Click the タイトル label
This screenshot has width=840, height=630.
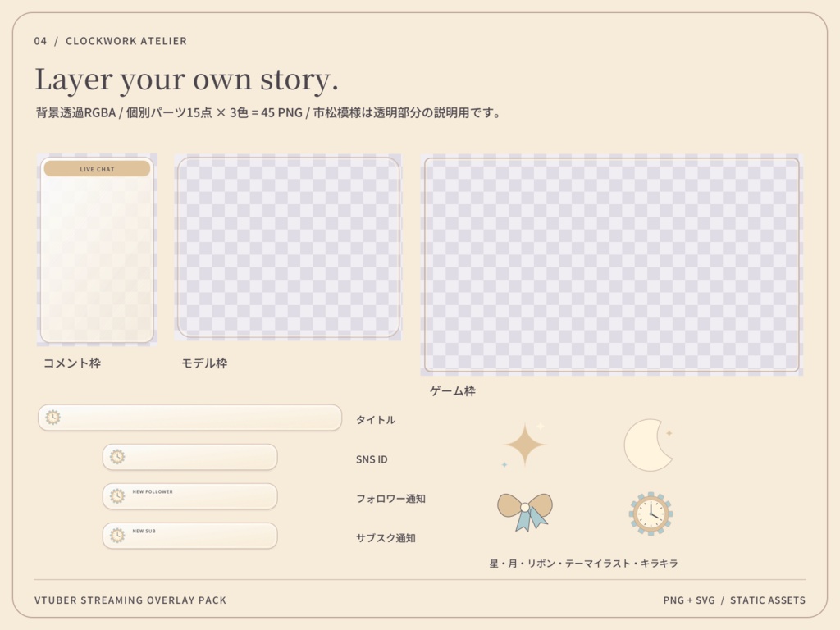pos(376,420)
